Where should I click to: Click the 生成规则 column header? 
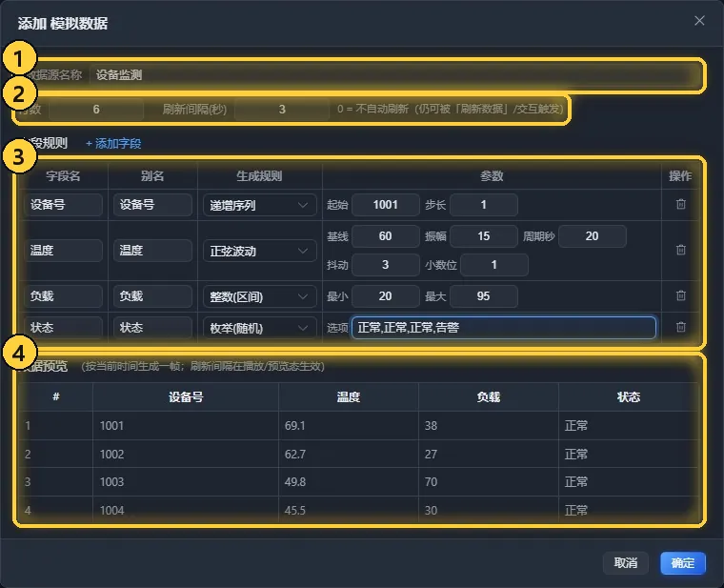click(x=259, y=176)
